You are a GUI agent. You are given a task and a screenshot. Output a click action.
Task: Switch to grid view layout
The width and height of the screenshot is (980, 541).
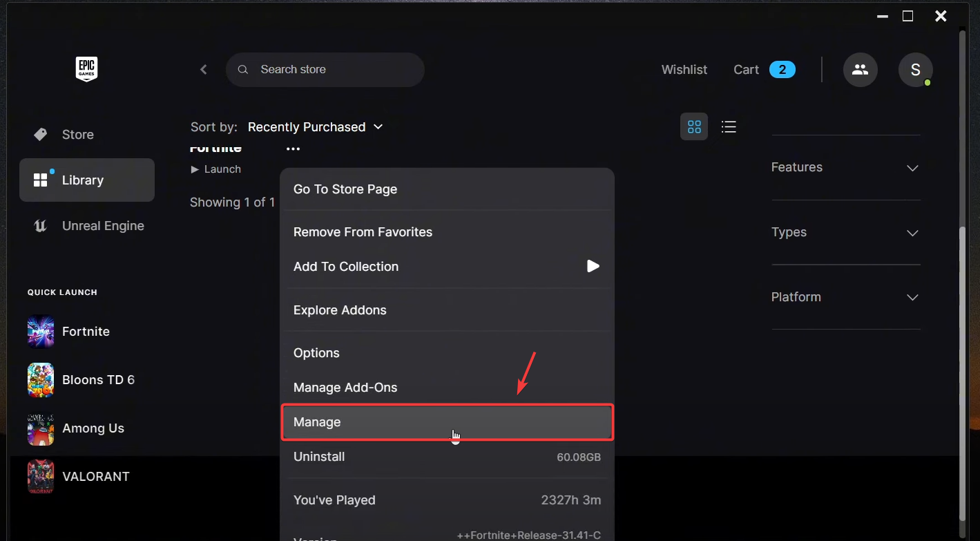point(694,126)
